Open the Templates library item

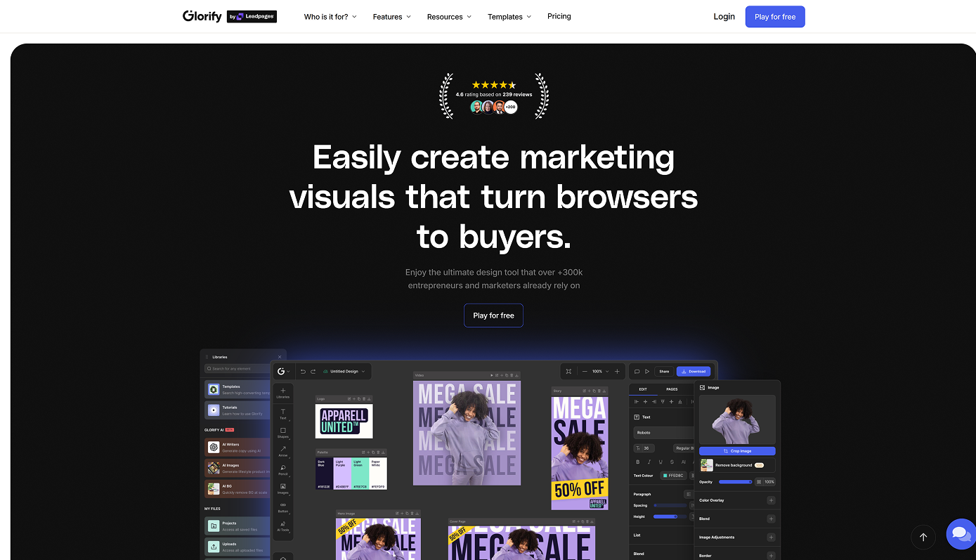(x=238, y=389)
